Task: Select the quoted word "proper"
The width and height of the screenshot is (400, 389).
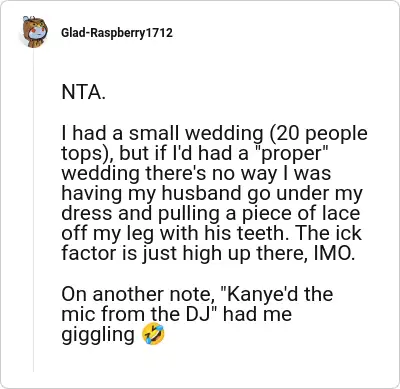Action: coord(290,155)
